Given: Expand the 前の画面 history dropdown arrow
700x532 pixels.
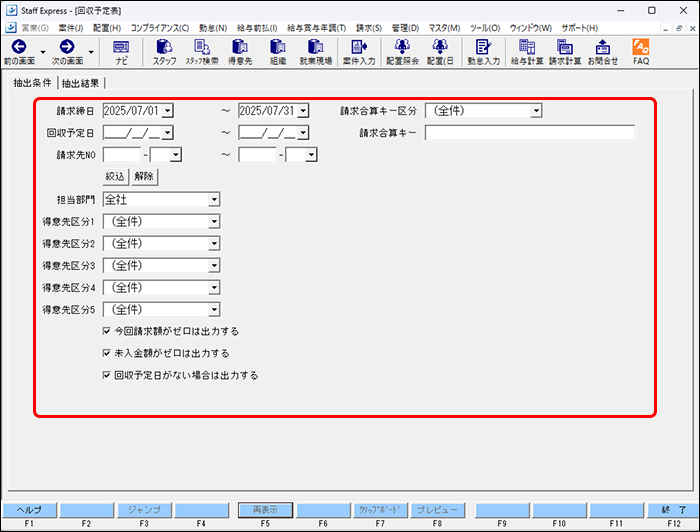Looking at the screenshot, I should (43, 52).
